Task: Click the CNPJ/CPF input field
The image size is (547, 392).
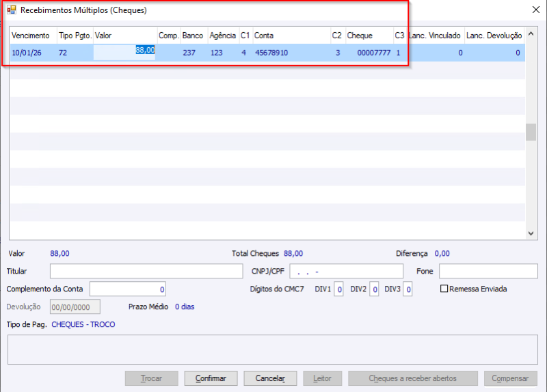Action: [347, 271]
